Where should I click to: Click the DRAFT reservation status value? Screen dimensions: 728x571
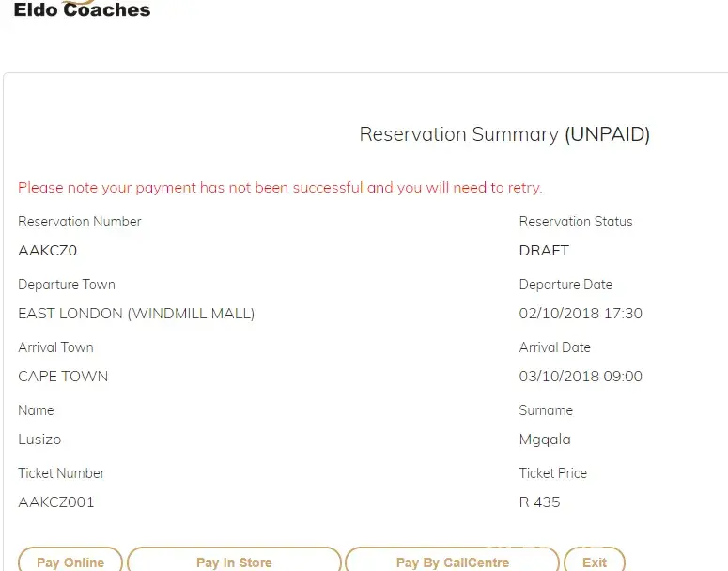(544, 251)
